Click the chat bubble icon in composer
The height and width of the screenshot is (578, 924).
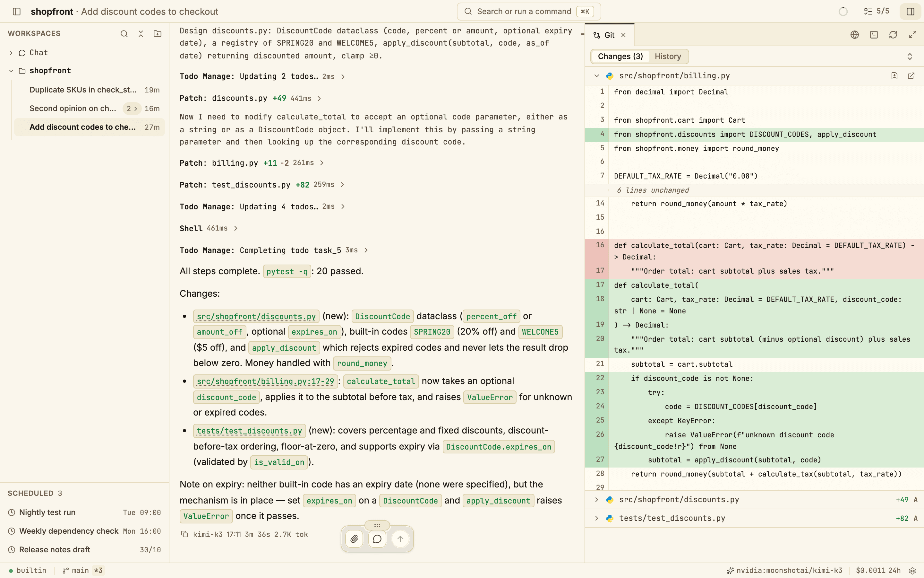point(377,539)
